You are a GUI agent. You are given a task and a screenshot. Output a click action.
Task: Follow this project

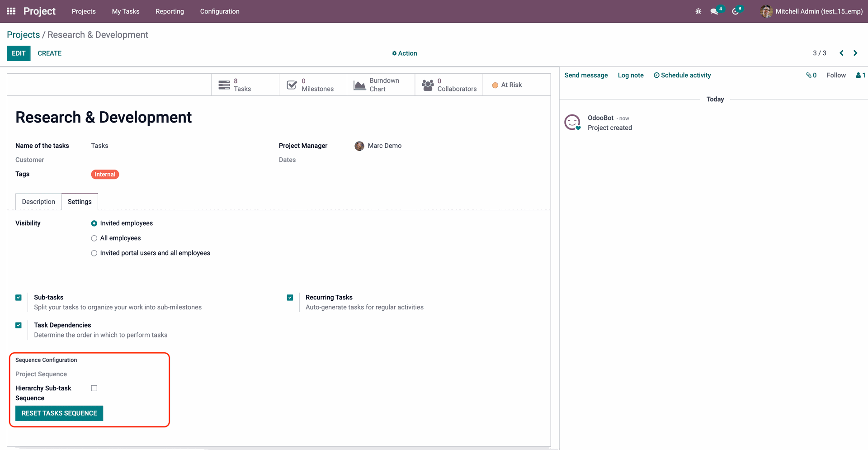[x=836, y=75]
